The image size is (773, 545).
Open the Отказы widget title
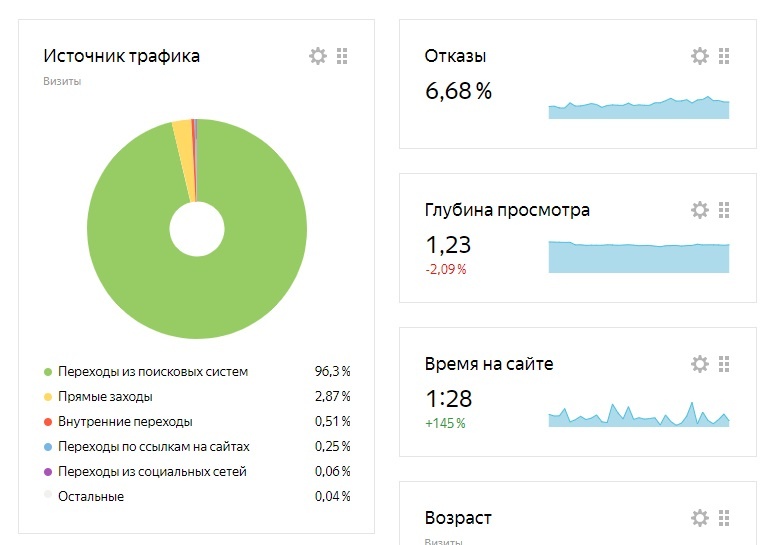(455, 56)
